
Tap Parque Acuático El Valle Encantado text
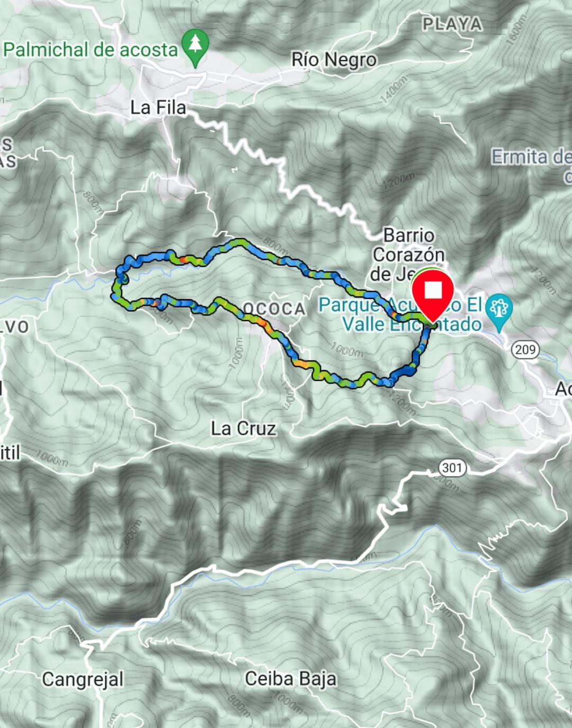pos(401,314)
